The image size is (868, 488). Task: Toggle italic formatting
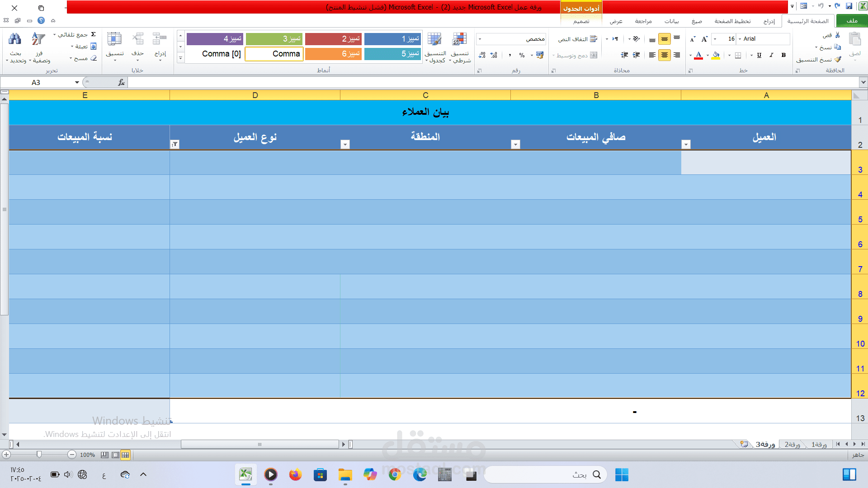point(771,55)
